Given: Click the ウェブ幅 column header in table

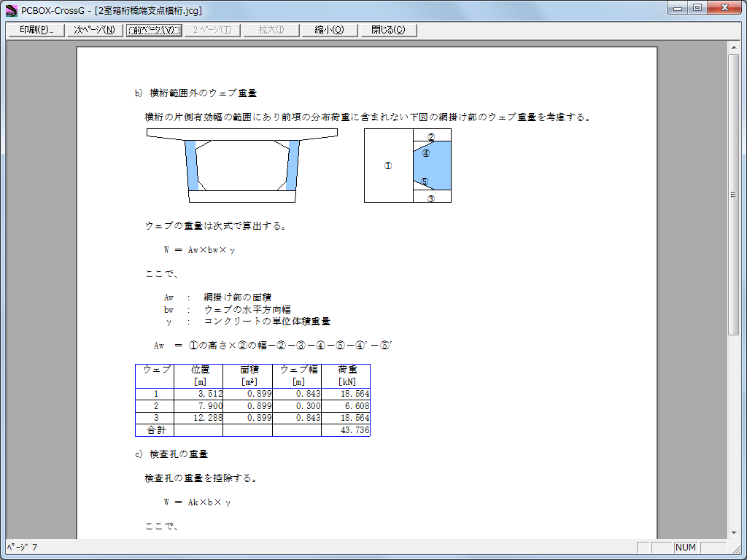Looking at the screenshot, I should tap(297, 376).
